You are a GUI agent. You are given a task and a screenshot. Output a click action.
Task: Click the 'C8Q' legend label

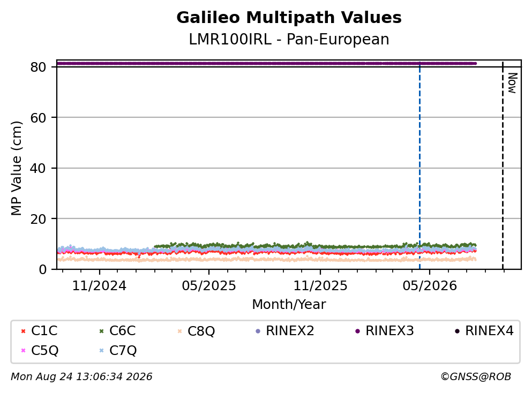point(201,331)
